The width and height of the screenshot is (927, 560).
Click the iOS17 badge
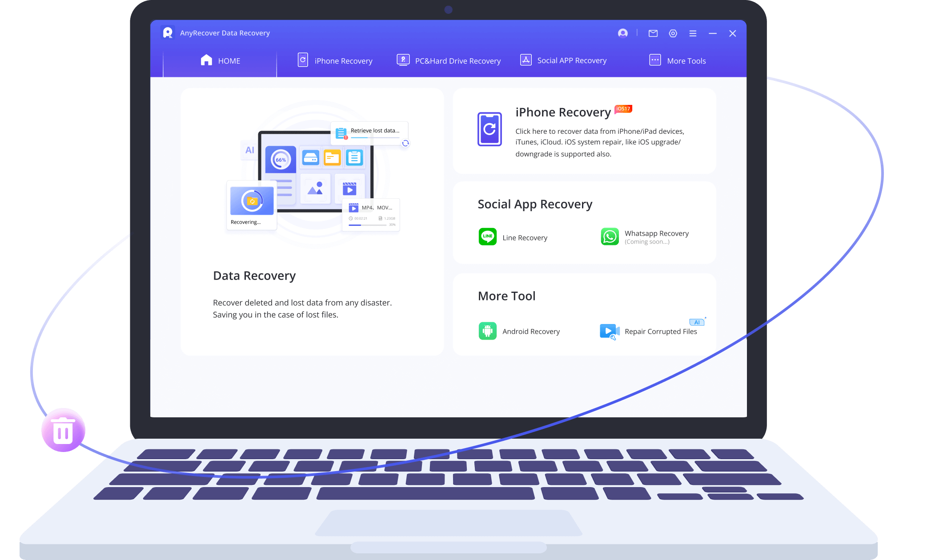(623, 109)
